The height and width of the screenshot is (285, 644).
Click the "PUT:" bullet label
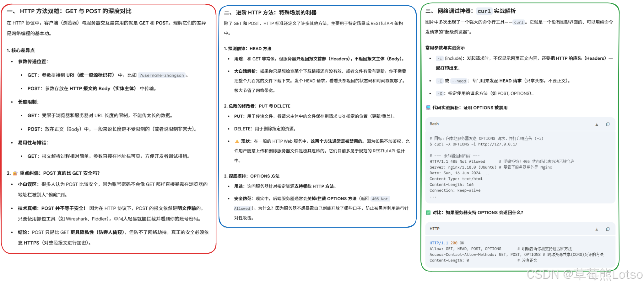point(239,116)
